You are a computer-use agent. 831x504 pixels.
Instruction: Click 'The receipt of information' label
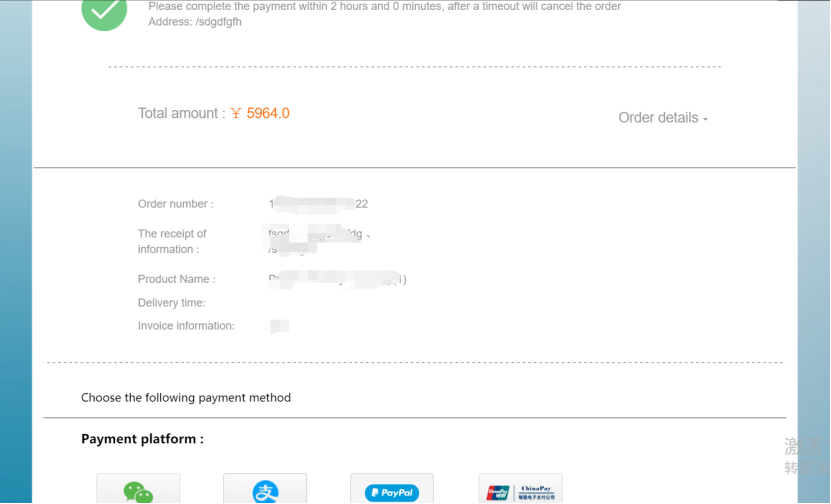172,242
